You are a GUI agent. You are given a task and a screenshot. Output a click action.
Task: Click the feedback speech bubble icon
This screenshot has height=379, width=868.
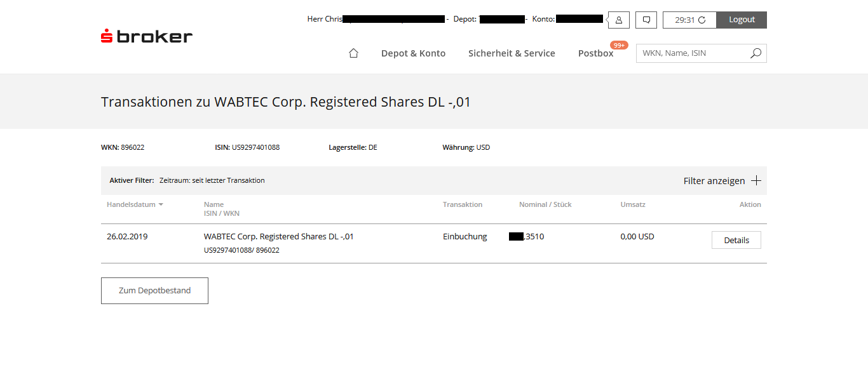pyautogui.click(x=646, y=20)
